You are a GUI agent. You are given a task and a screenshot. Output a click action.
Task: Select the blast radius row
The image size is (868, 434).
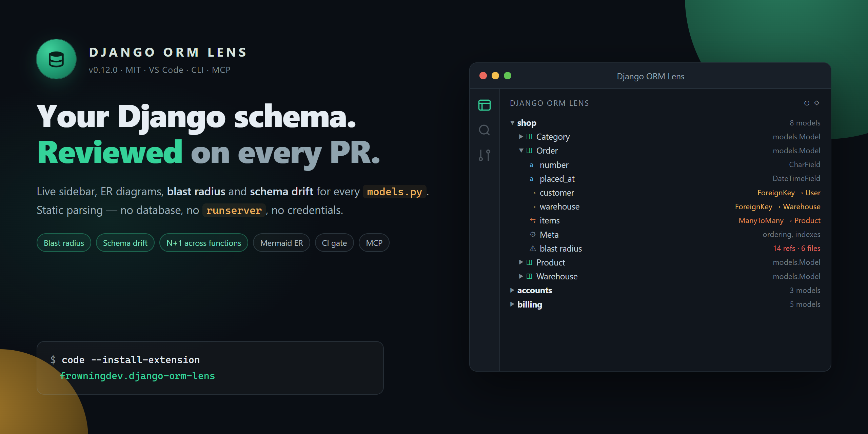click(665, 249)
